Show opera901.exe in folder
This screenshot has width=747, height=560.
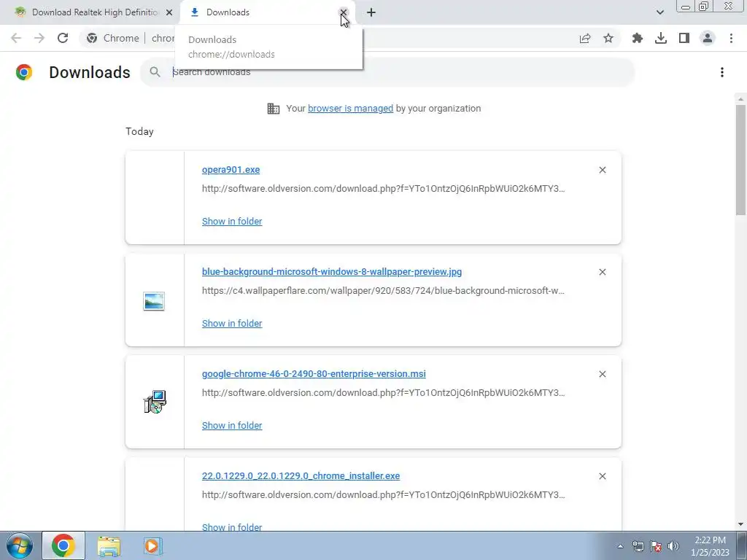[232, 222]
